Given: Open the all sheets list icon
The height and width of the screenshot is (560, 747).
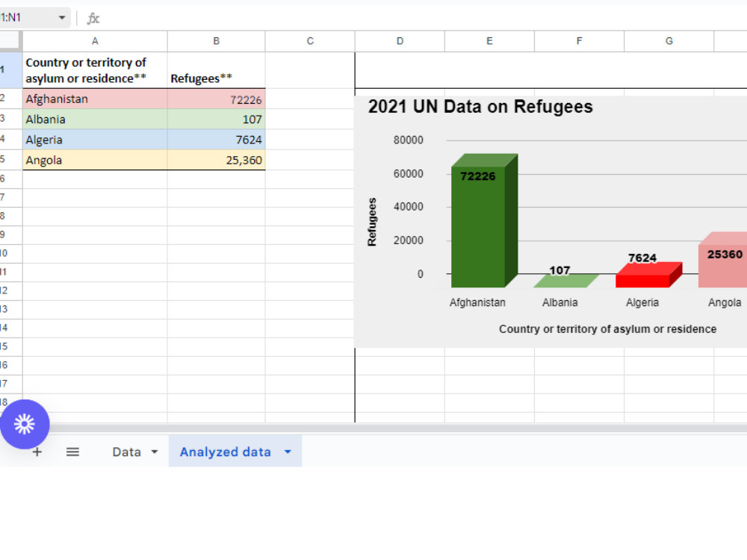Looking at the screenshot, I should pos(72,452).
